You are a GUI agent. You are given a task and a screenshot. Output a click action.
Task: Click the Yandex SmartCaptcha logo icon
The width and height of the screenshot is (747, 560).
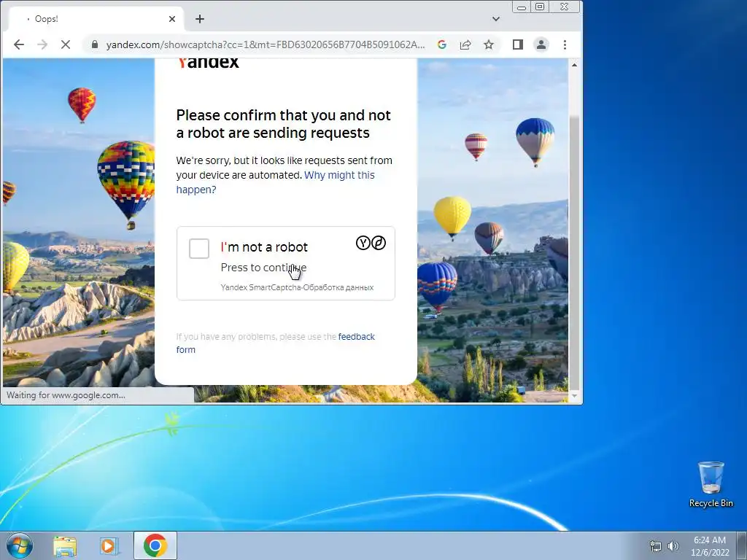371,244
